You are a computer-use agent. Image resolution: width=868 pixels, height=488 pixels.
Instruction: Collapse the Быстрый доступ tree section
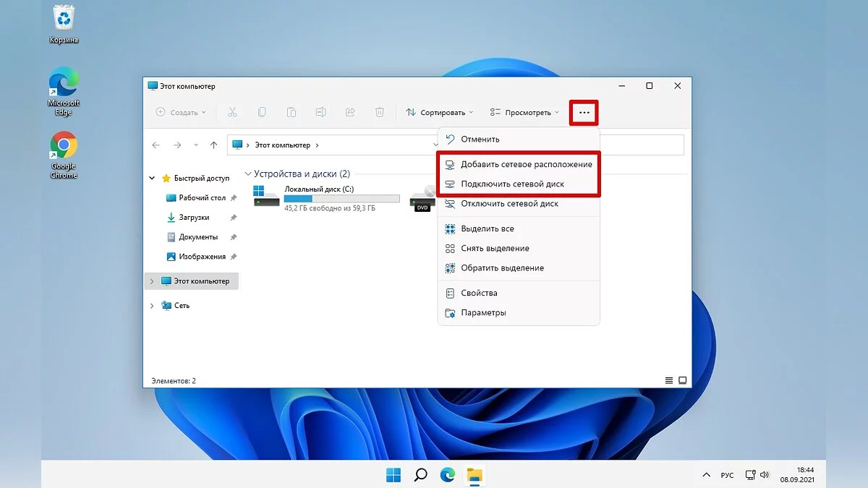(x=152, y=179)
